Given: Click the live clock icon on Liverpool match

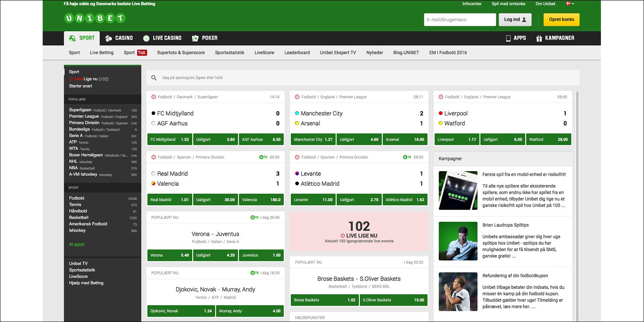Looking at the screenshot, I should pyautogui.click(x=441, y=97).
